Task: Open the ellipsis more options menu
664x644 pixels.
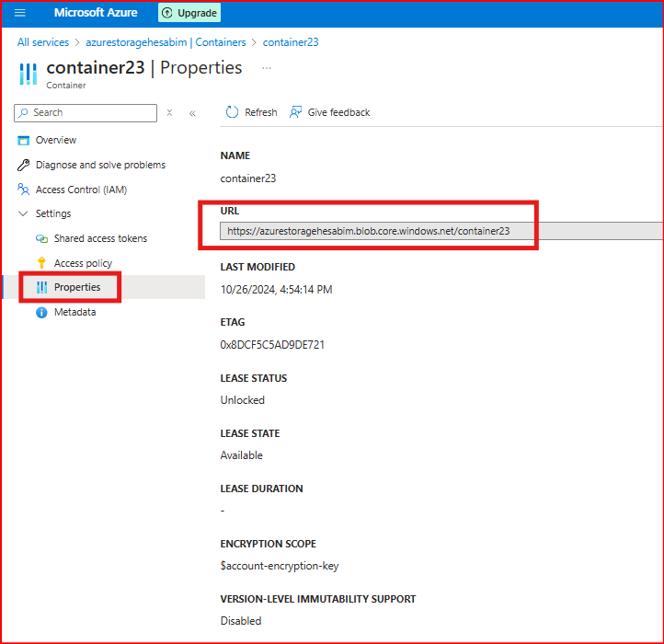Action: (x=267, y=68)
